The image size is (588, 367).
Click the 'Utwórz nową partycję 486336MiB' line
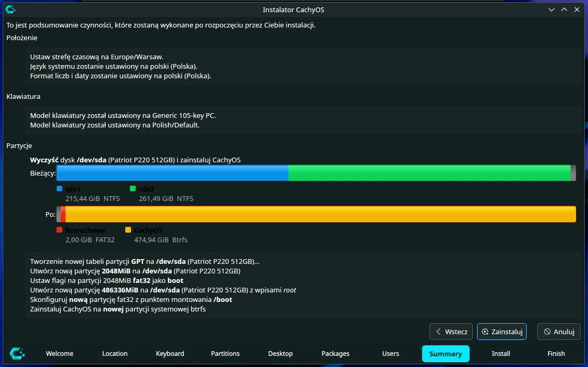coord(163,290)
